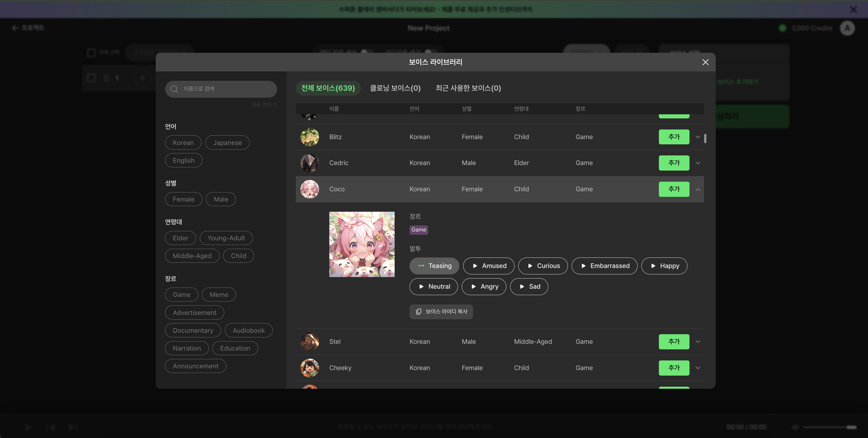The width and height of the screenshot is (868, 438).
Task: Click the row drag handle icon
Action: click(x=106, y=78)
